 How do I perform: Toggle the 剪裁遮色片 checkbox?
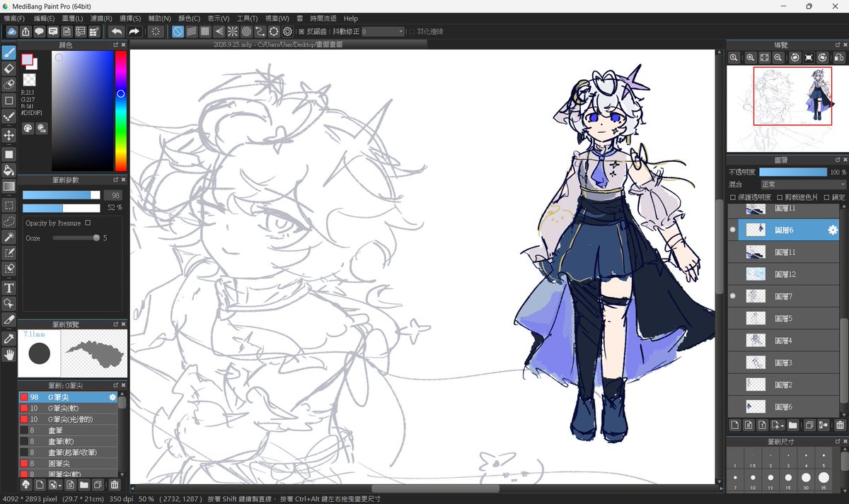780,197
